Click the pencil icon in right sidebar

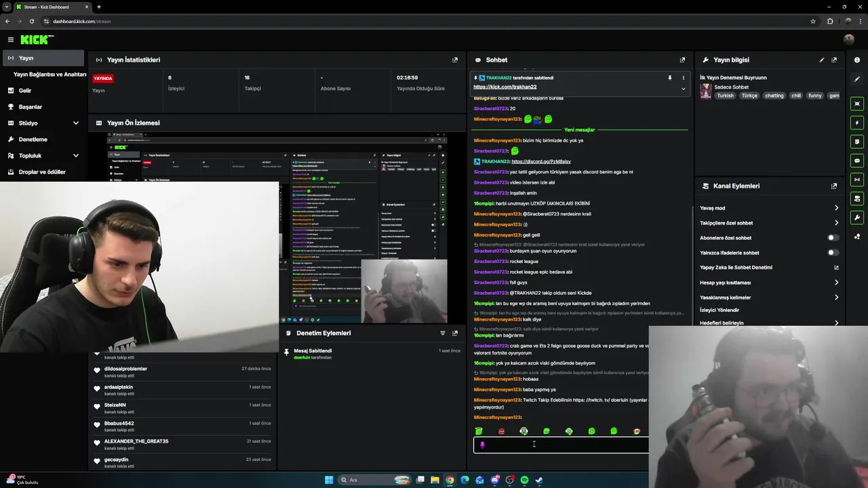(x=857, y=79)
